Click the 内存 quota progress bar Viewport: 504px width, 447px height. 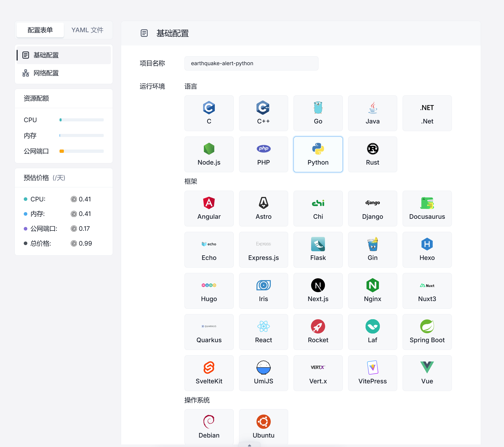pyautogui.click(x=81, y=135)
